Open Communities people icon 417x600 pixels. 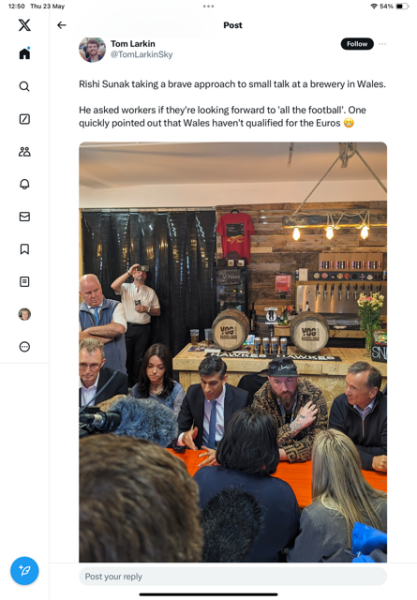coord(24,152)
